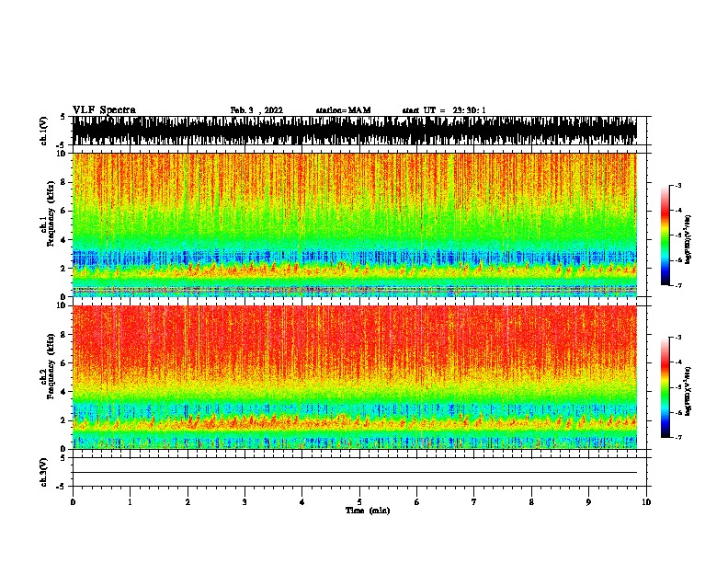Viewport: 728px width, 563px height.
Task: Click the ch.3(V) axis label
Action: coord(44,472)
